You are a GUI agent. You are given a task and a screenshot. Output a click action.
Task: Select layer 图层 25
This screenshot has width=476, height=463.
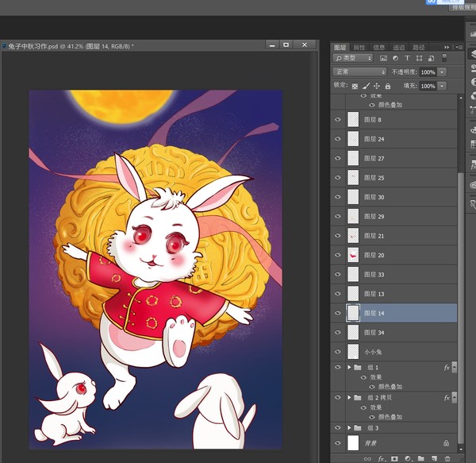(x=393, y=178)
